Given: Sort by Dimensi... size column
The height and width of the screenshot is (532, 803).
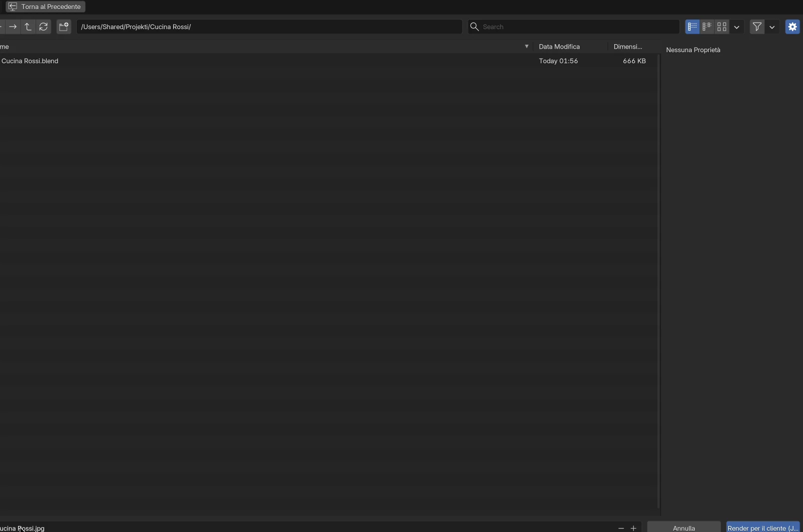Looking at the screenshot, I should click(628, 47).
